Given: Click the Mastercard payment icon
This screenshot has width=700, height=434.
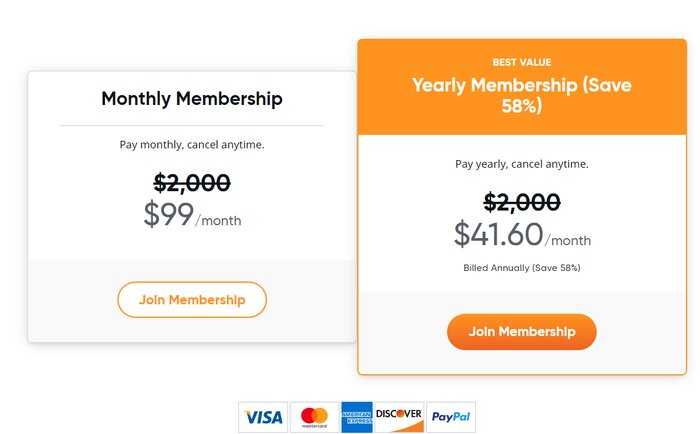Looking at the screenshot, I should pos(314,417).
